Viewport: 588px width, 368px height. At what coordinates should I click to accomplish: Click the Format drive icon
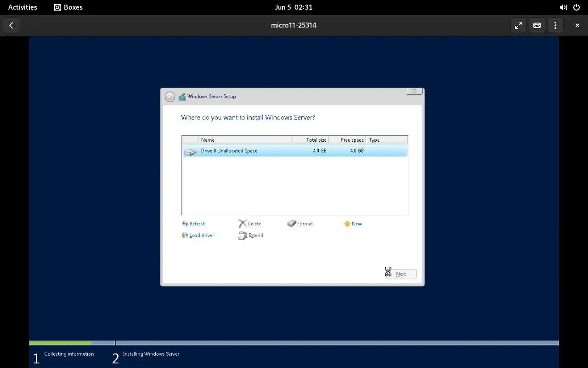[292, 224]
